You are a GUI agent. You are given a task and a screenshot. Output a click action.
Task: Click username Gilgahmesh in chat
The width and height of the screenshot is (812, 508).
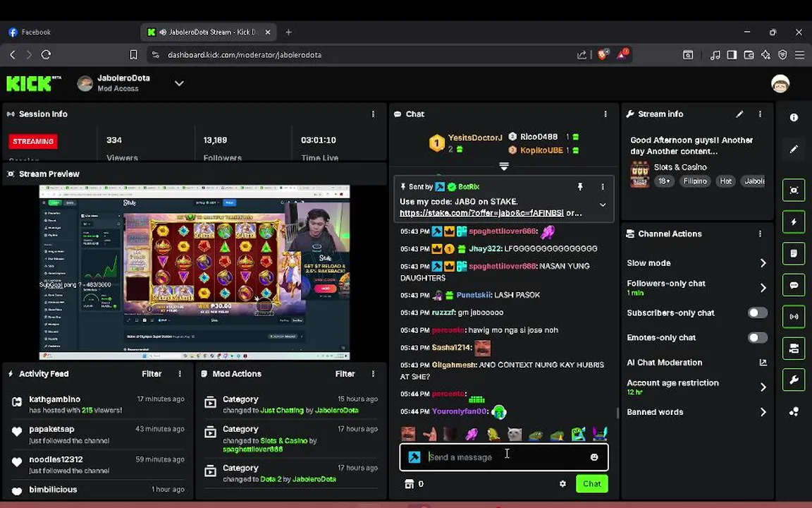[454, 365]
